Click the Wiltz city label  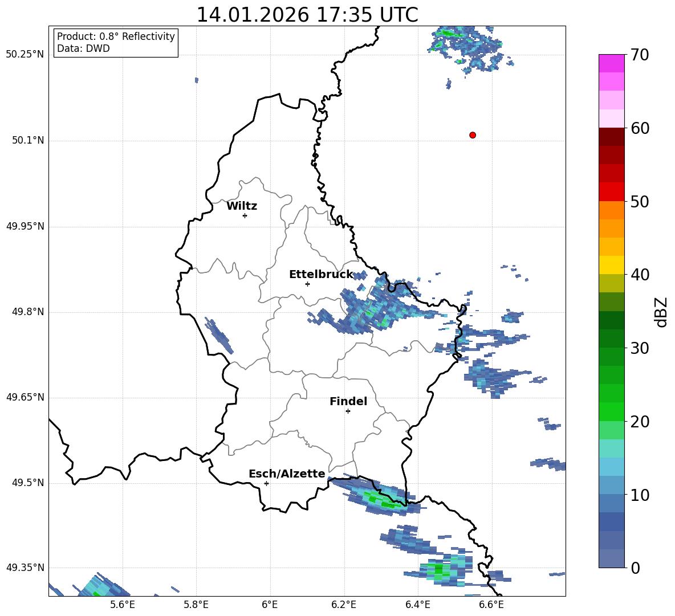pyautogui.click(x=242, y=206)
